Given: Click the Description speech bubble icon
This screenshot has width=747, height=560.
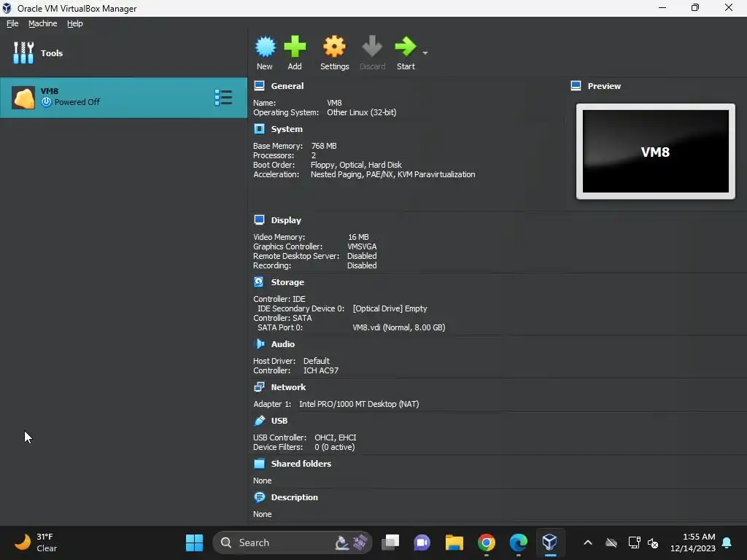Looking at the screenshot, I should click(x=259, y=497).
